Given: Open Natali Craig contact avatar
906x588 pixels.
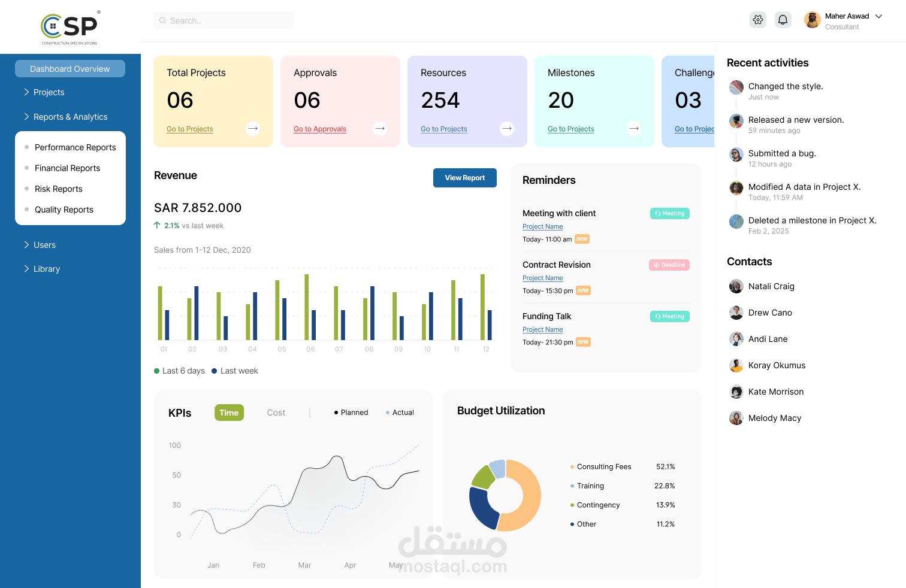Looking at the screenshot, I should pyautogui.click(x=736, y=286).
